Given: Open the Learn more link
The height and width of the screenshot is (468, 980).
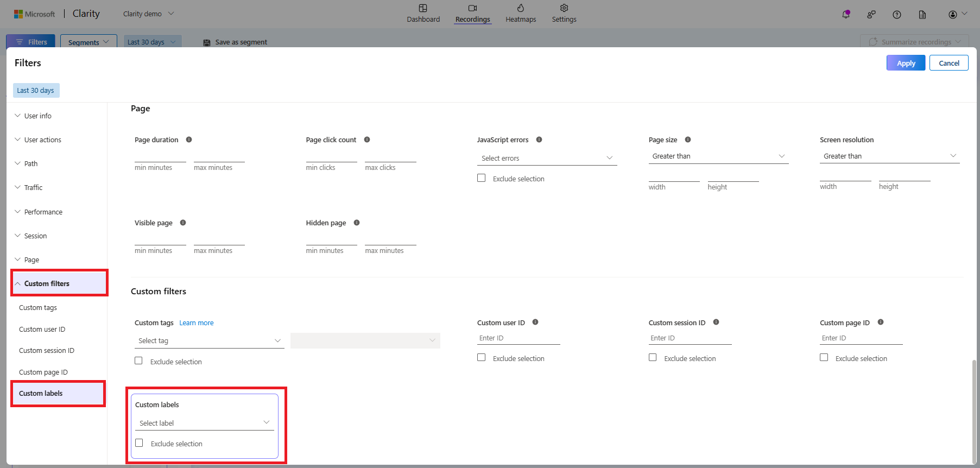Looking at the screenshot, I should (x=197, y=322).
